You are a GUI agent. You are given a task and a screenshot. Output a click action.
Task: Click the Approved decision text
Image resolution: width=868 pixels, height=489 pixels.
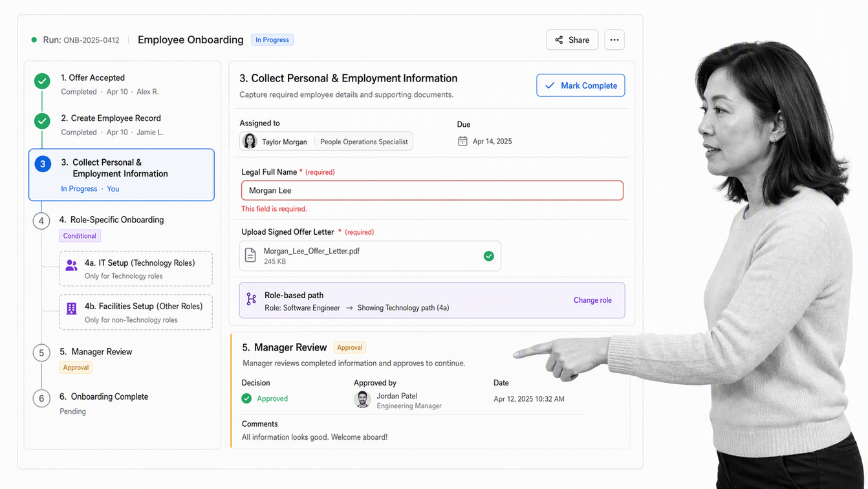tap(272, 398)
